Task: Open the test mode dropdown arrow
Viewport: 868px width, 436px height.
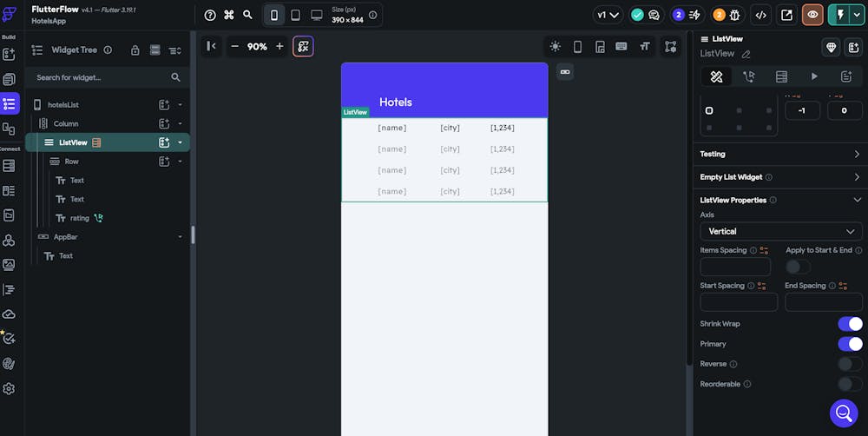Action: pos(857,15)
